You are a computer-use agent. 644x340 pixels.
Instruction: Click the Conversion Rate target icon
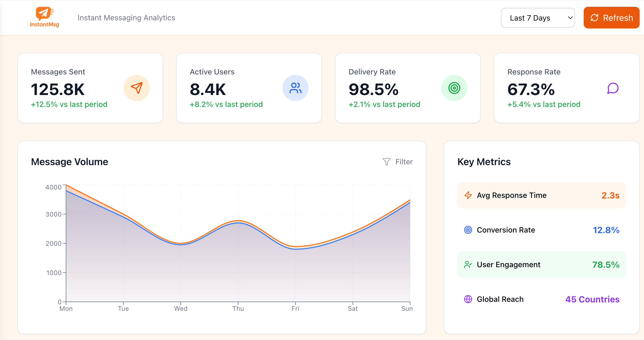468,230
